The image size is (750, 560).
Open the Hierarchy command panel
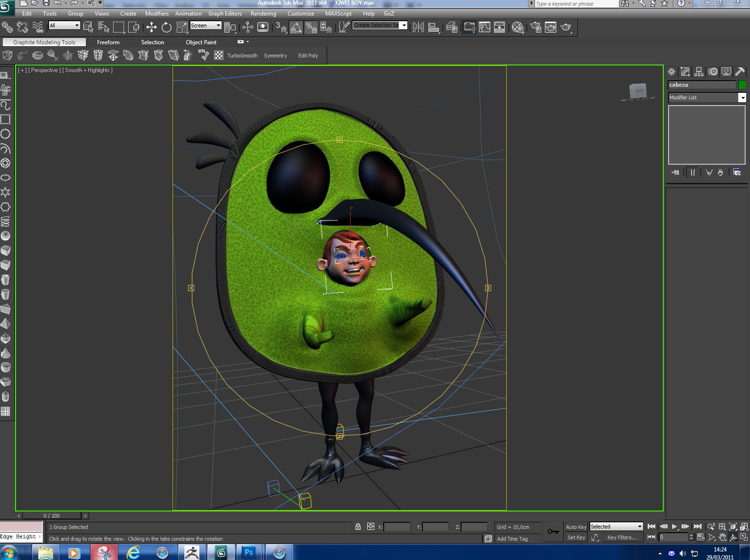click(x=699, y=72)
